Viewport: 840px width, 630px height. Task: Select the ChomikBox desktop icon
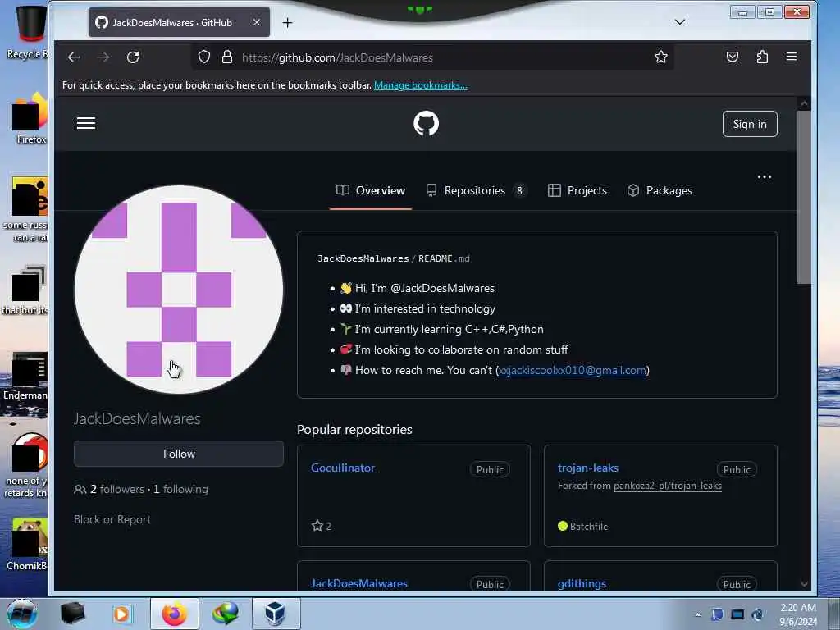(x=28, y=545)
